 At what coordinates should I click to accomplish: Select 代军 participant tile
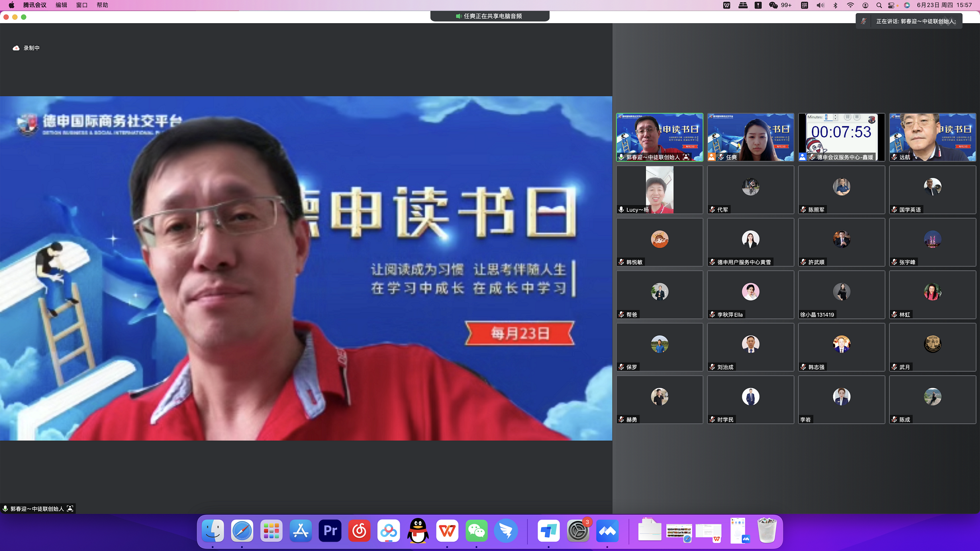(x=750, y=190)
